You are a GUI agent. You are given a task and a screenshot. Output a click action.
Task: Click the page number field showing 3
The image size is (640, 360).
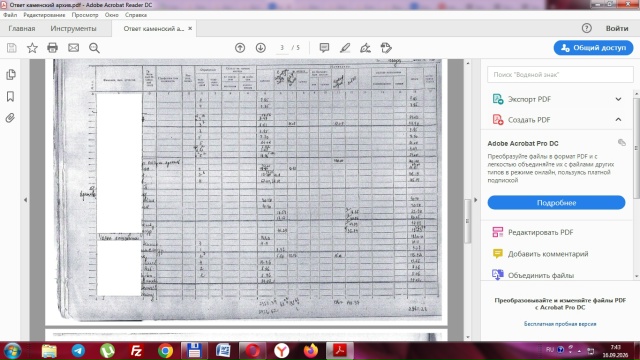282,48
